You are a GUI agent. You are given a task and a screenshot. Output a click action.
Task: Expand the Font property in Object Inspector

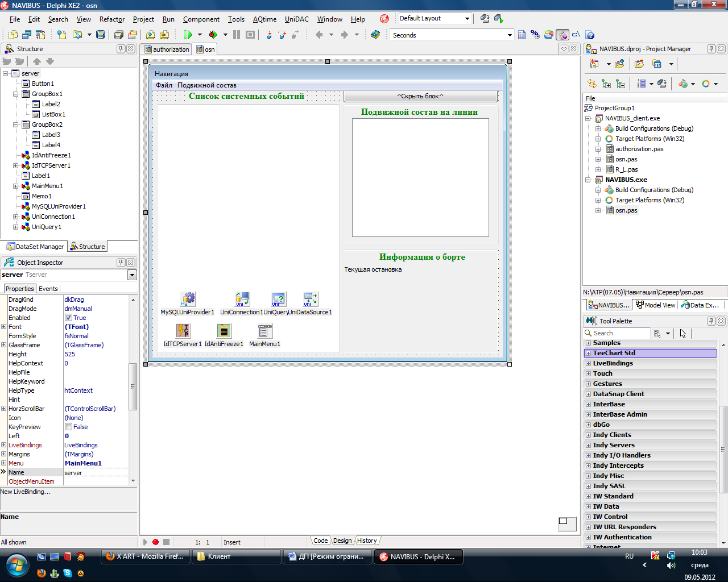[3, 327]
